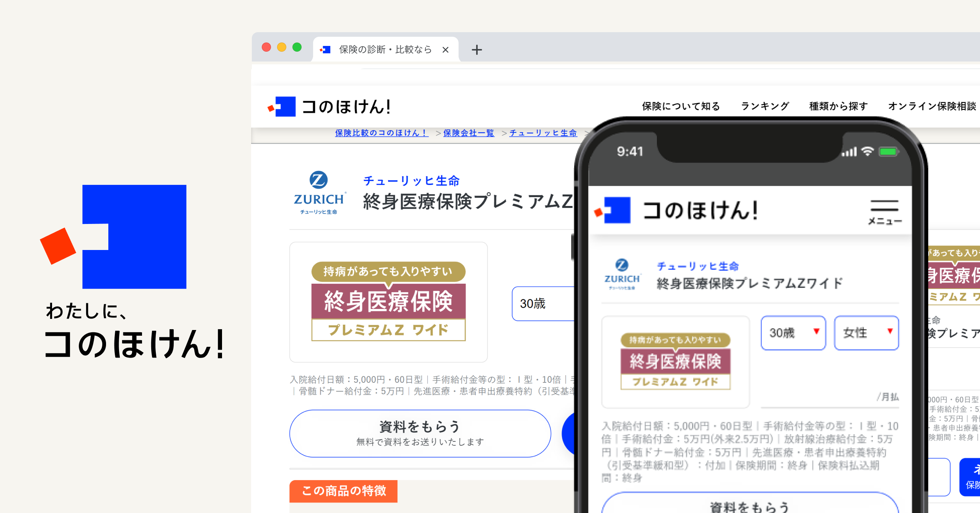The width and height of the screenshot is (980, 513).
Task: Open the ランキング navigation item
Action: click(765, 106)
